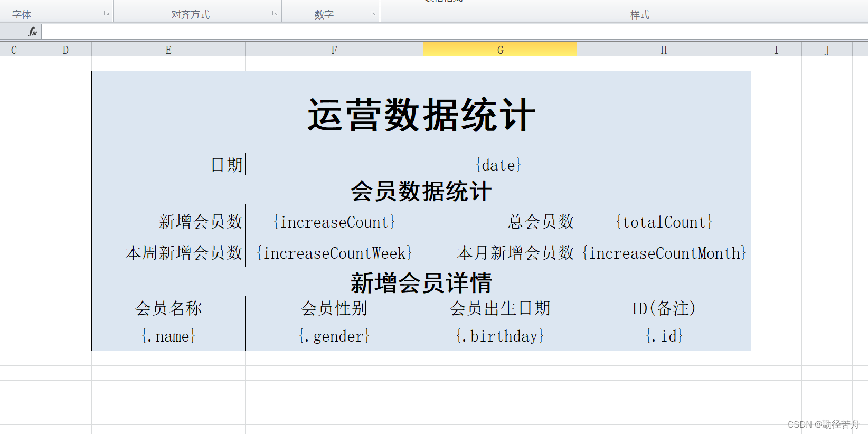
Task: Select column D header
Action: tap(65, 50)
